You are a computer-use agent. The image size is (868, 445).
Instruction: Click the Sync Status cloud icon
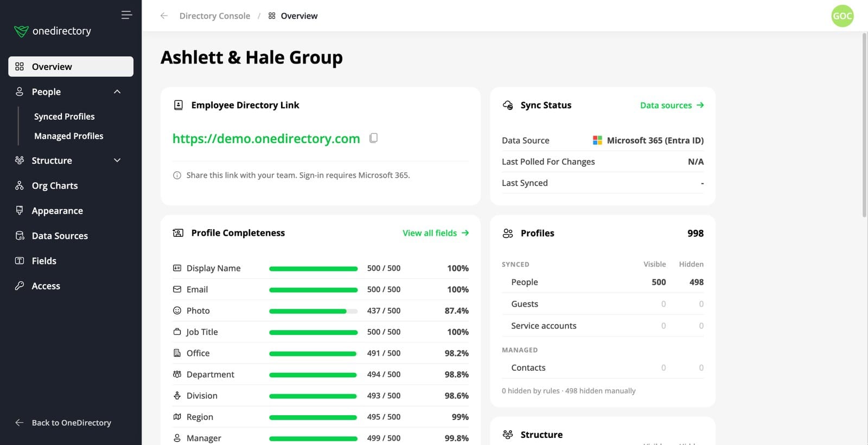[508, 105]
